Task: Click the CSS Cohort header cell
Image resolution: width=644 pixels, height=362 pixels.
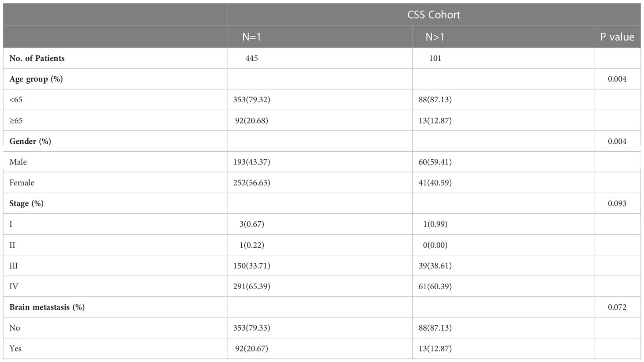Action: [434, 15]
